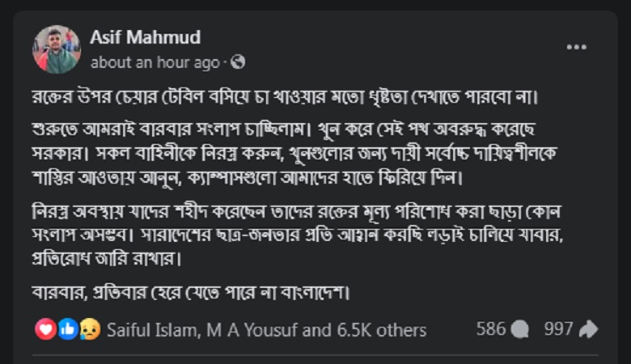Click the comment bubble icon
The image size is (631, 364).
(521, 329)
